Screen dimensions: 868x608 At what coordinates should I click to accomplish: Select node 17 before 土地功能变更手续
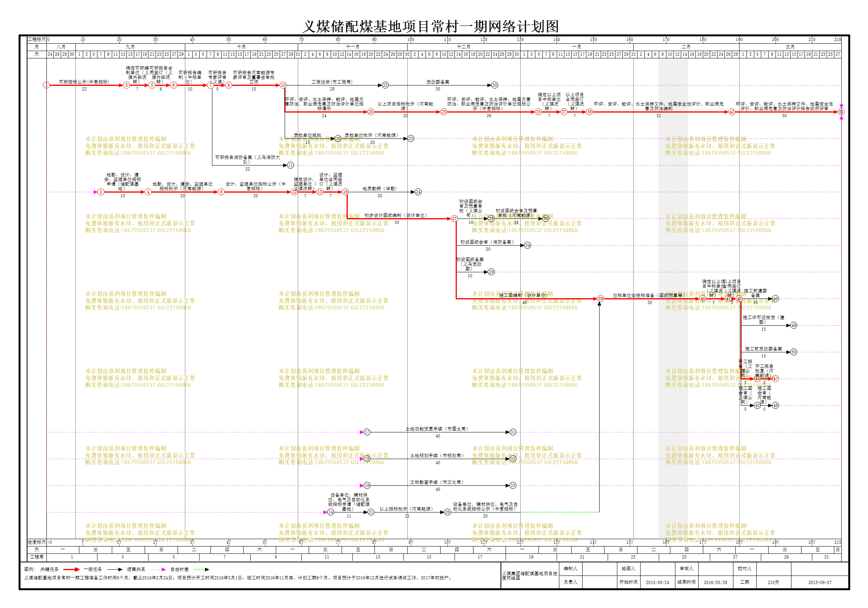click(x=367, y=432)
